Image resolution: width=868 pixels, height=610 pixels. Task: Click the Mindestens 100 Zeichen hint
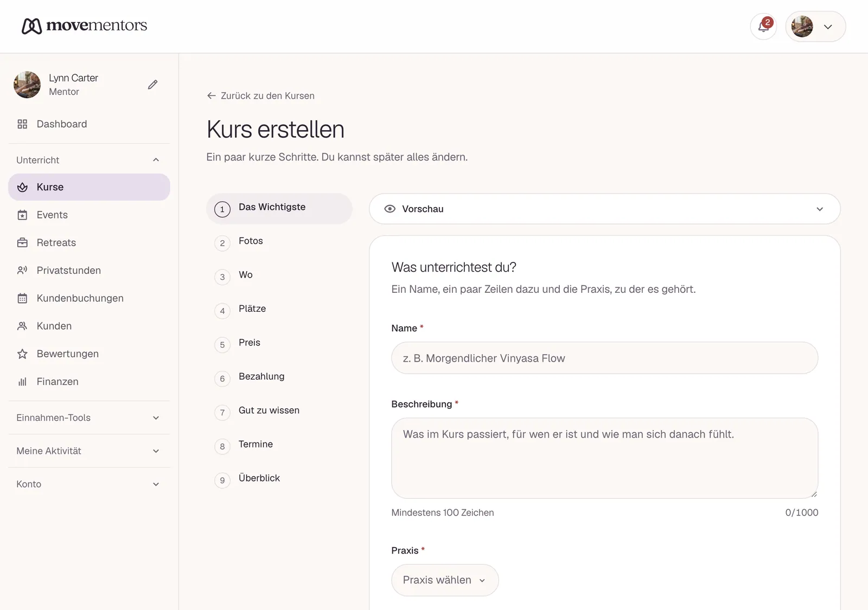coord(443,512)
